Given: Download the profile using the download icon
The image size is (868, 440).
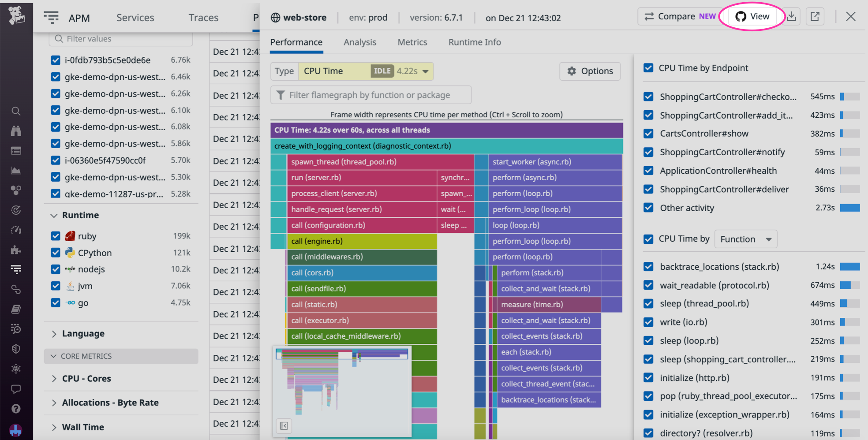Looking at the screenshot, I should point(791,16).
